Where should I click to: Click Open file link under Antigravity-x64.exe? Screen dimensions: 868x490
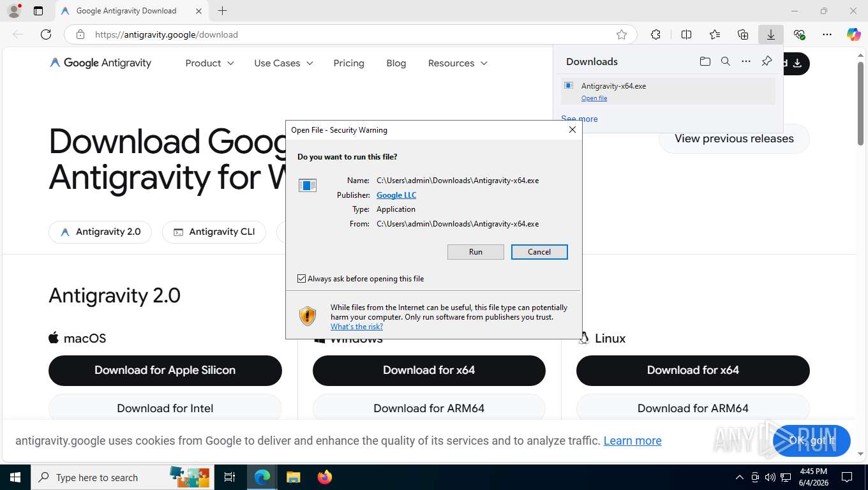594,98
